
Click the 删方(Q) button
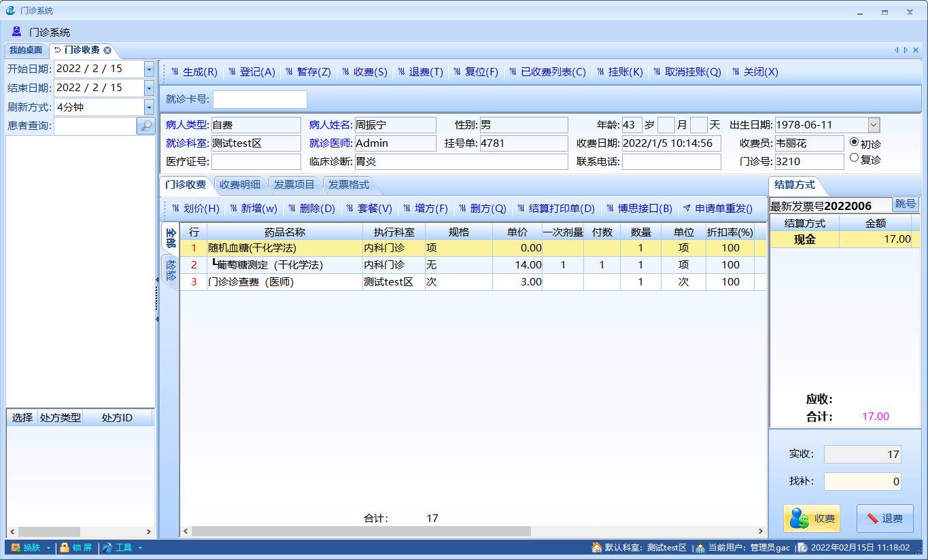coord(482,209)
